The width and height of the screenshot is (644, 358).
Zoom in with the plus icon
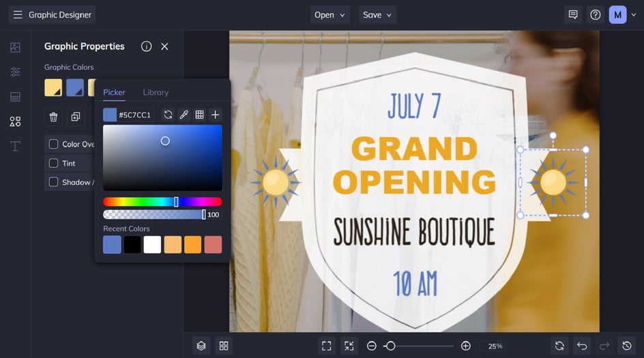pos(466,346)
